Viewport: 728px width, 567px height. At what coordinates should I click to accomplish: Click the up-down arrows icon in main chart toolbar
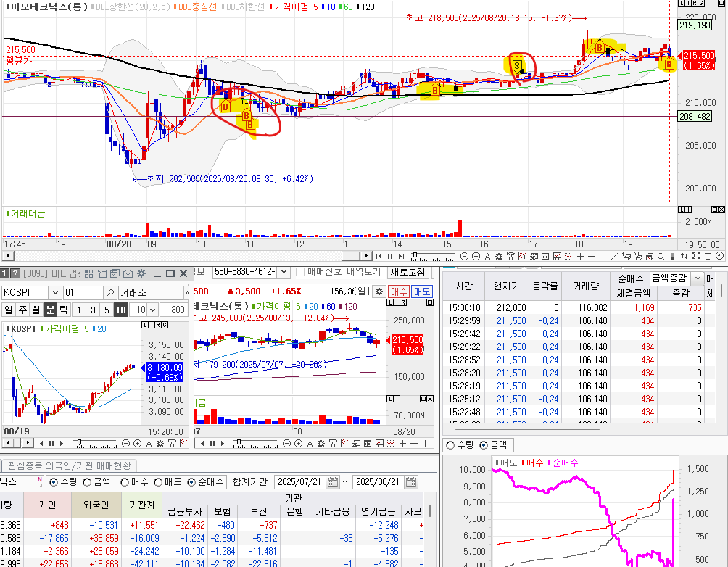pyautogui.click(x=684, y=256)
